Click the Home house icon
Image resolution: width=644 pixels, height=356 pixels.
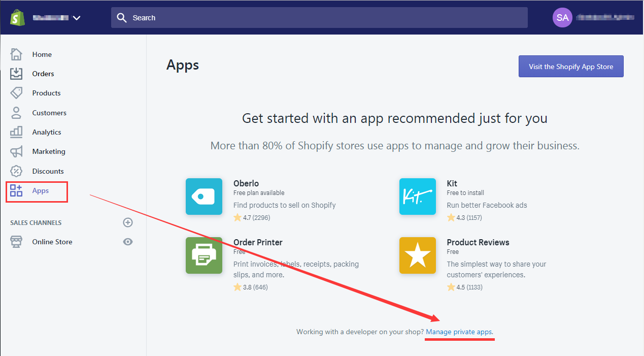point(16,54)
